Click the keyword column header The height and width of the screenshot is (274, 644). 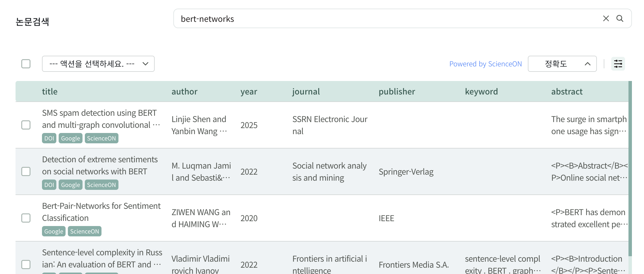[x=482, y=92]
